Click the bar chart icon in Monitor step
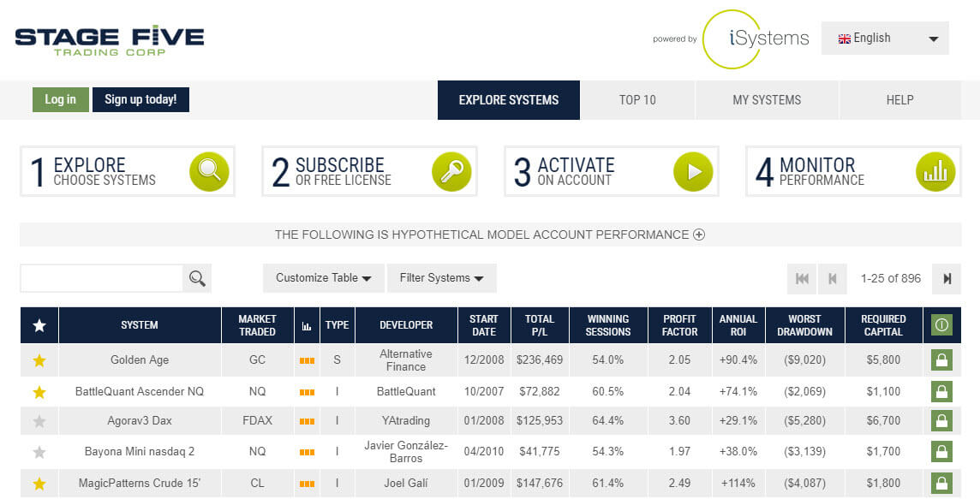 click(935, 171)
